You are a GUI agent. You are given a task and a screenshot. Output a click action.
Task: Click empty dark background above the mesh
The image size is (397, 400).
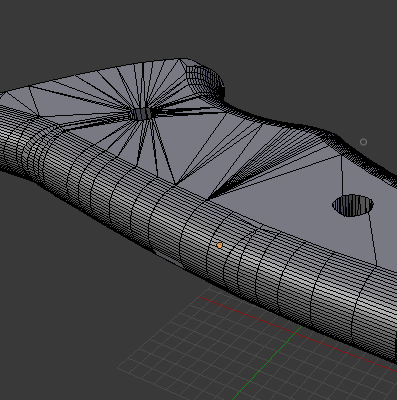pos(200,27)
